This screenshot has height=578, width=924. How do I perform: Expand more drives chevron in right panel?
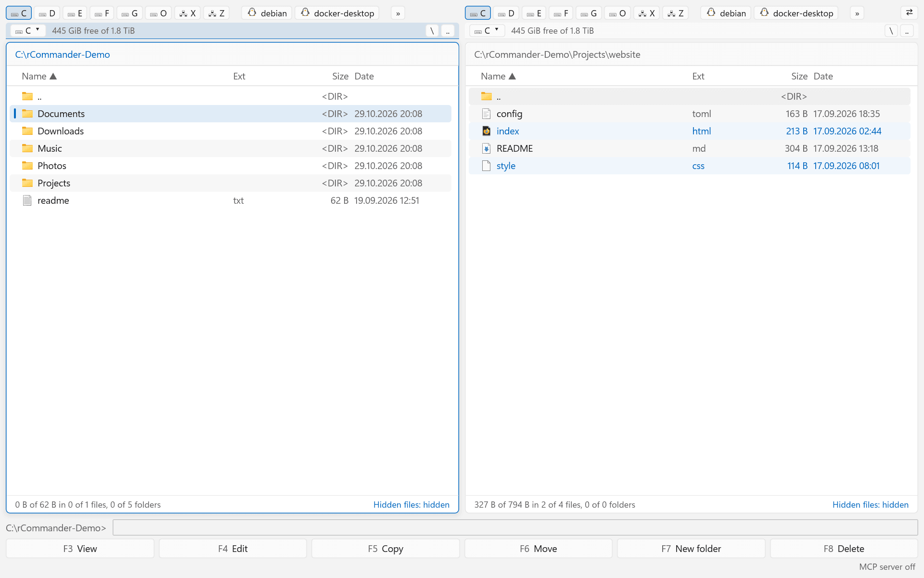click(857, 13)
